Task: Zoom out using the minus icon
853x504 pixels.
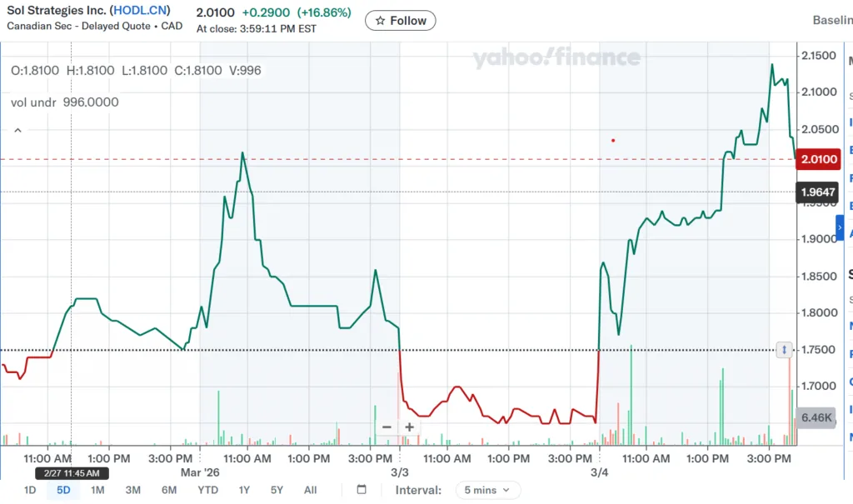Action: (386, 427)
